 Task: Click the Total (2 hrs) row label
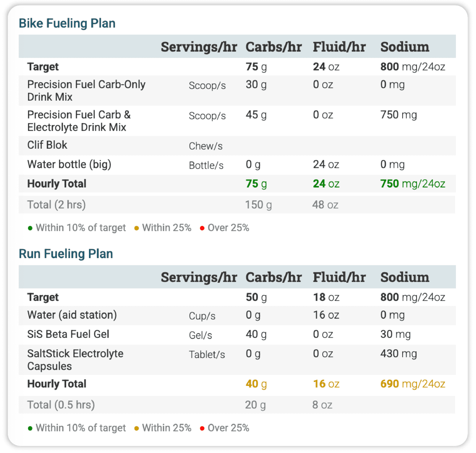(x=56, y=205)
